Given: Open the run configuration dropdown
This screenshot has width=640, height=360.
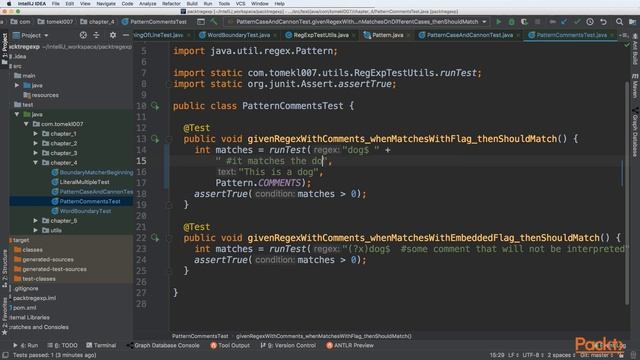Looking at the screenshot, I should pyautogui.click(x=358, y=22).
